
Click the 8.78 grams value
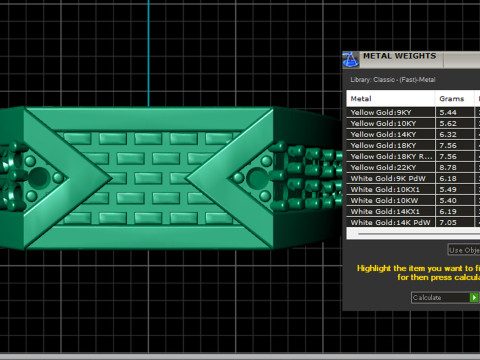(x=448, y=168)
